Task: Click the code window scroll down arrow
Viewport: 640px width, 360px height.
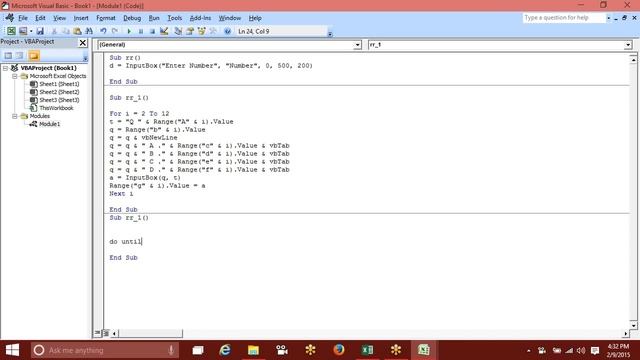Action: click(633, 325)
